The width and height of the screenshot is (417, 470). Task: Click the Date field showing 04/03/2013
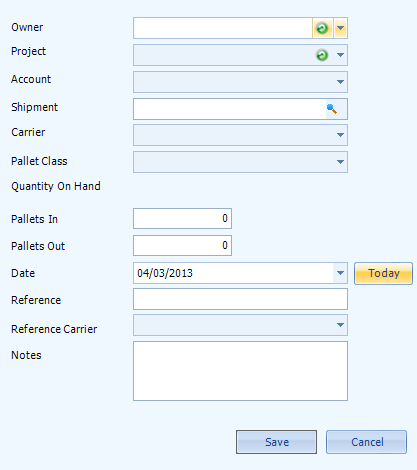(x=233, y=273)
